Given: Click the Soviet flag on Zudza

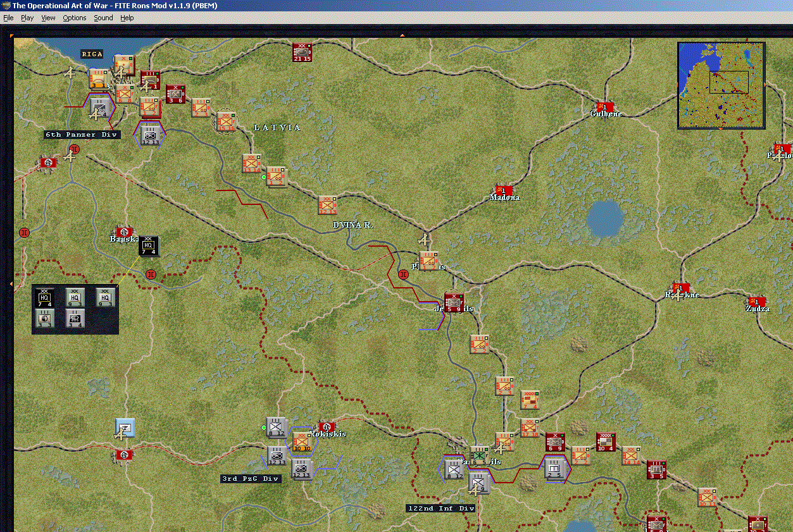Looking at the screenshot, I should 756,301.
